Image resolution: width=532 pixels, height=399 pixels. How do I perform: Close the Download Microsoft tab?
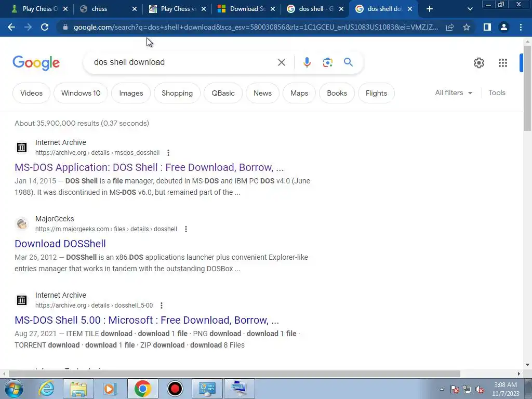[273, 9]
